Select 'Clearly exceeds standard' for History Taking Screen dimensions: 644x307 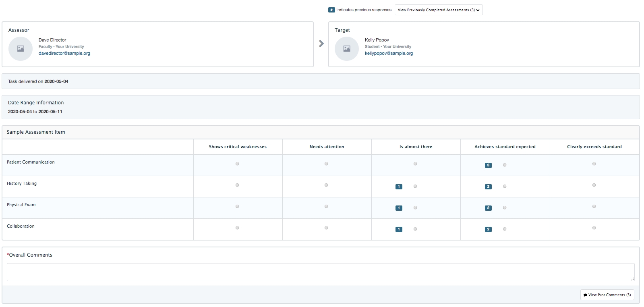tap(594, 185)
